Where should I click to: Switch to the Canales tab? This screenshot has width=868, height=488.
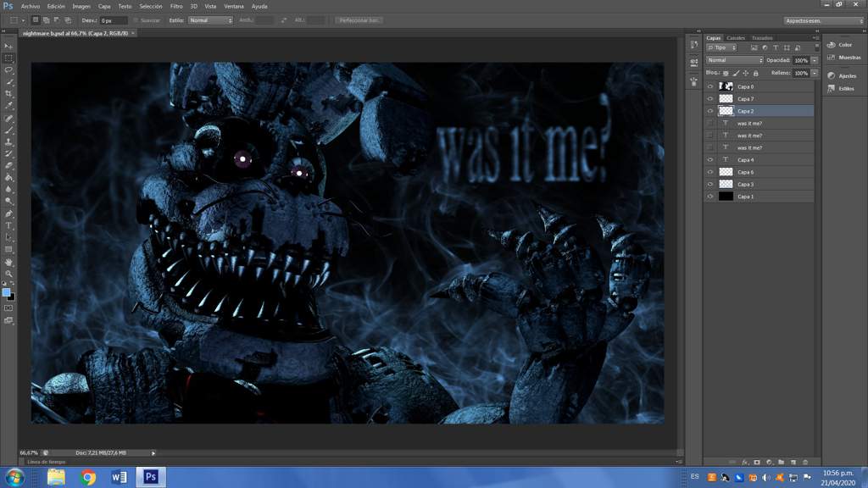(x=736, y=38)
